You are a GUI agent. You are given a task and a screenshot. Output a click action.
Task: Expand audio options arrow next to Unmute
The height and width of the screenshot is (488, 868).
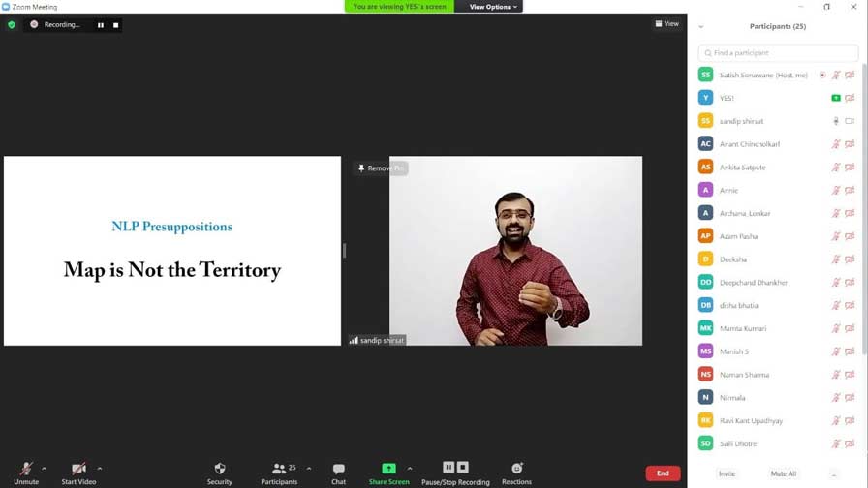(x=44, y=469)
